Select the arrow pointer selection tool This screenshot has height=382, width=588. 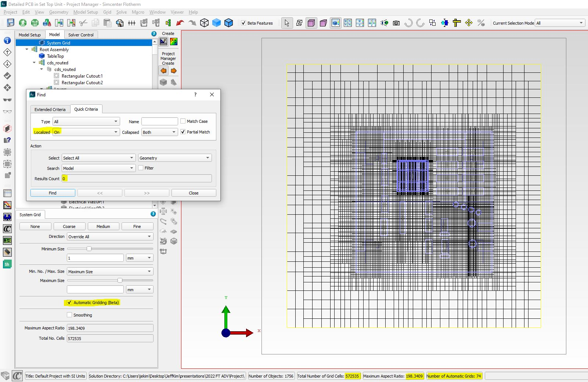pyautogui.click(x=287, y=23)
